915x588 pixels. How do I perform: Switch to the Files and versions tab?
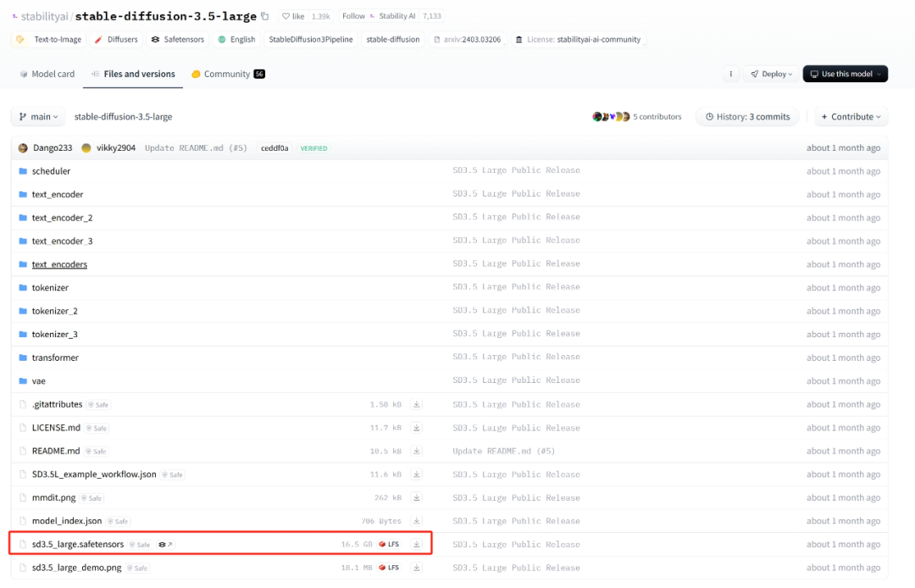point(133,74)
